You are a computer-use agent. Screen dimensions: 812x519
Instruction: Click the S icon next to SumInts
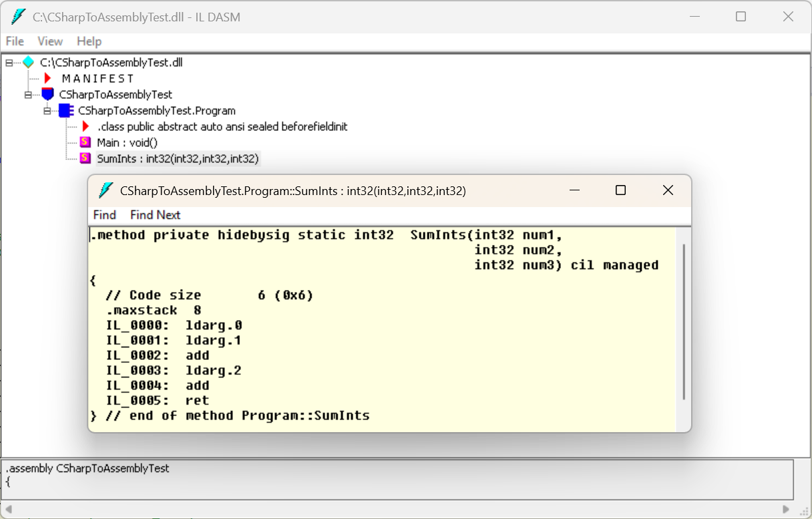tap(84, 158)
